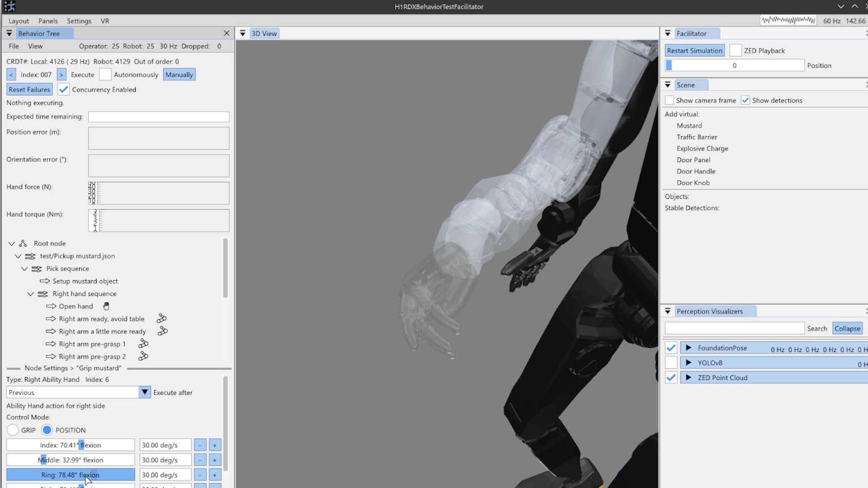The width and height of the screenshot is (868, 488).
Task: Click the hand icon beside Open hand
Action: click(x=106, y=306)
